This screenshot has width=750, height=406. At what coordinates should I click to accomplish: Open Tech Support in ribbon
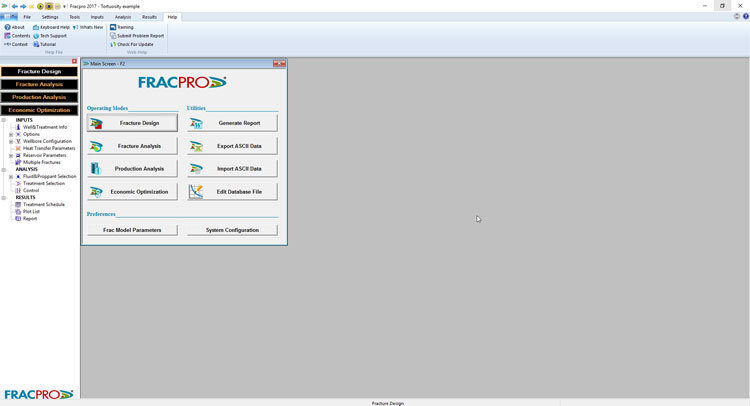50,36
